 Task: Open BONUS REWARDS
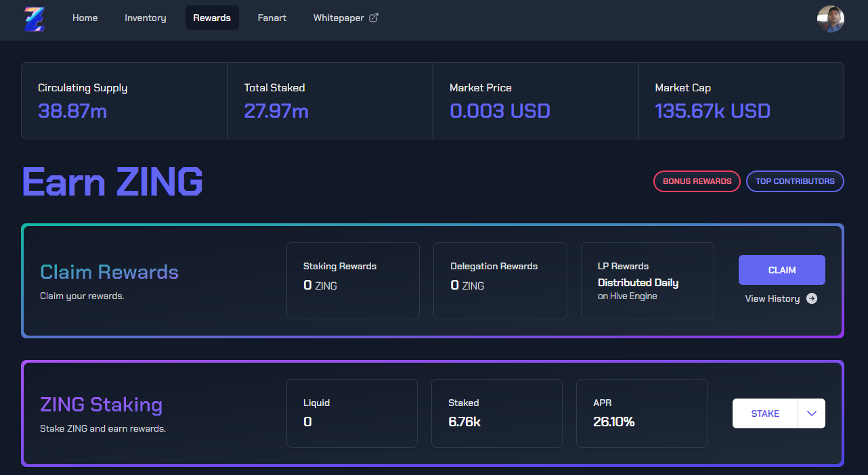tap(697, 181)
